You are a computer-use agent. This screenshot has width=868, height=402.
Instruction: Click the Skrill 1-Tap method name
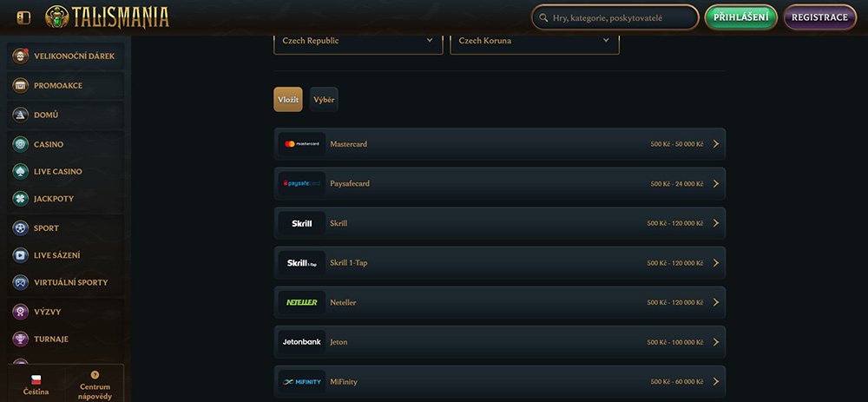349,263
